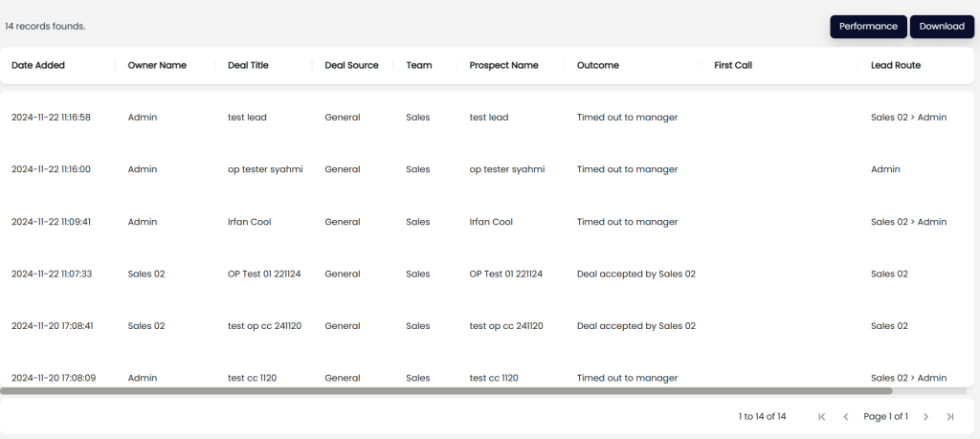Open prospect 'Irfan Cool' link
The image size is (980, 439).
(491, 222)
